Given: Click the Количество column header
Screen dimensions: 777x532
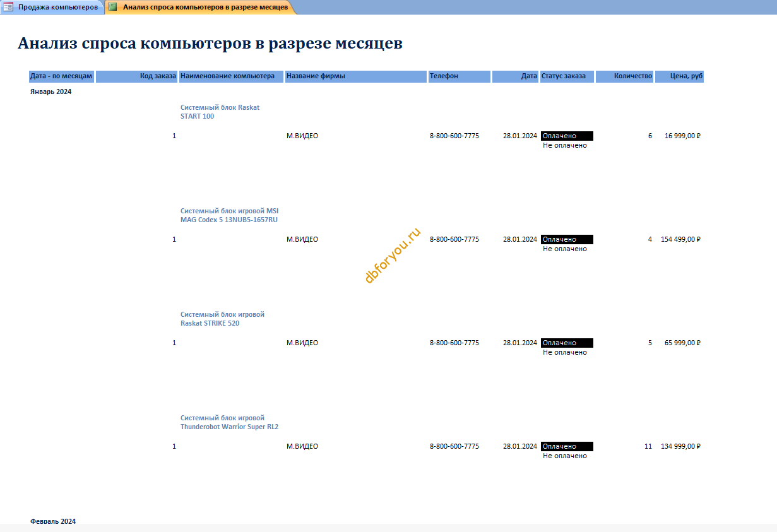Looking at the screenshot, I should [625, 76].
